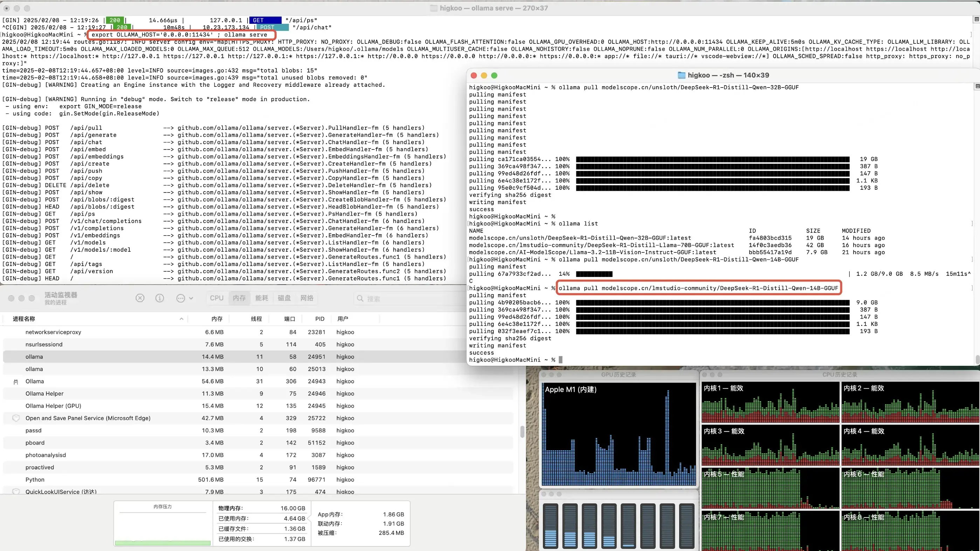Sort by the PID column header
980x551 pixels.
pos(319,319)
